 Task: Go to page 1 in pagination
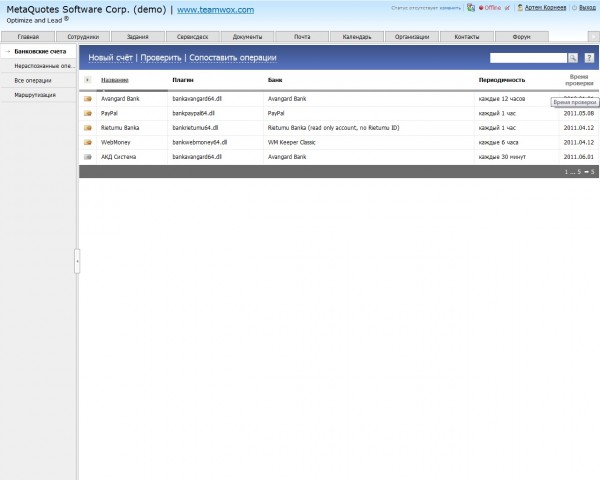pos(566,172)
